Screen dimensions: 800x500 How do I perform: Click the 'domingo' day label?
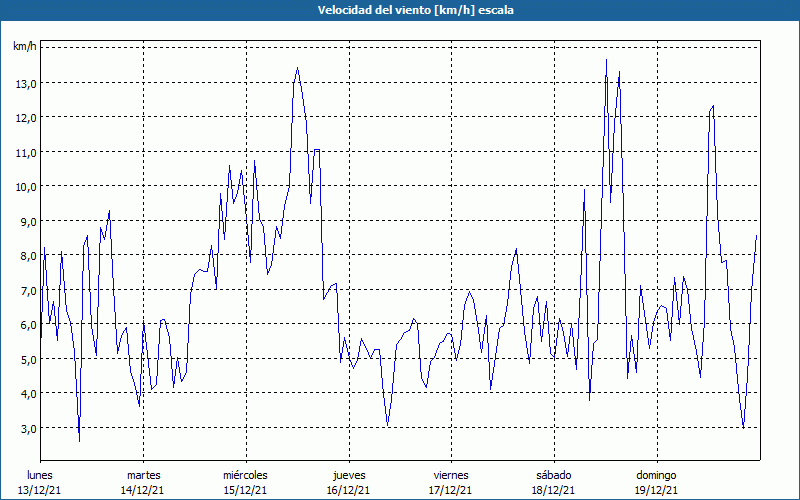pos(657,475)
